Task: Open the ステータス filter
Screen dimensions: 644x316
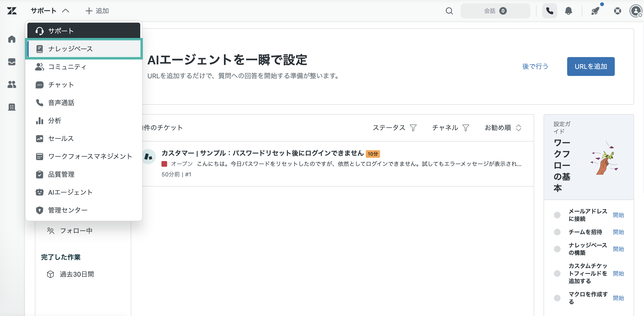Action: 395,128
